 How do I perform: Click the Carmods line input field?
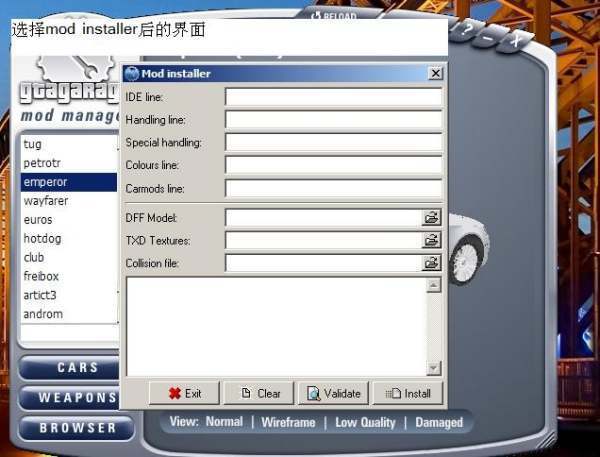coord(334,188)
